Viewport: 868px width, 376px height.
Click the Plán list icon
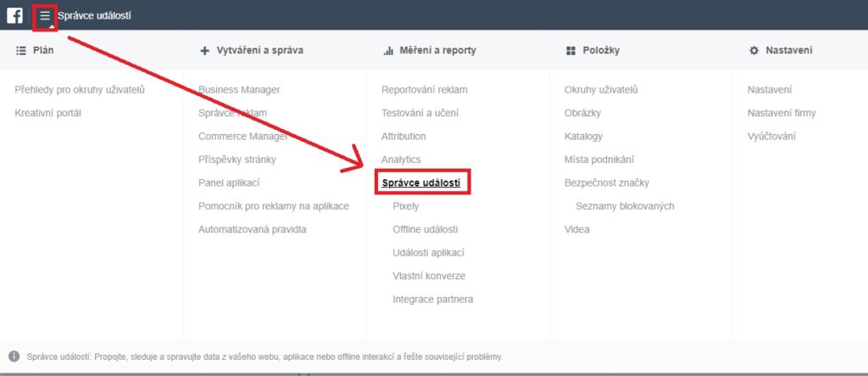21,50
